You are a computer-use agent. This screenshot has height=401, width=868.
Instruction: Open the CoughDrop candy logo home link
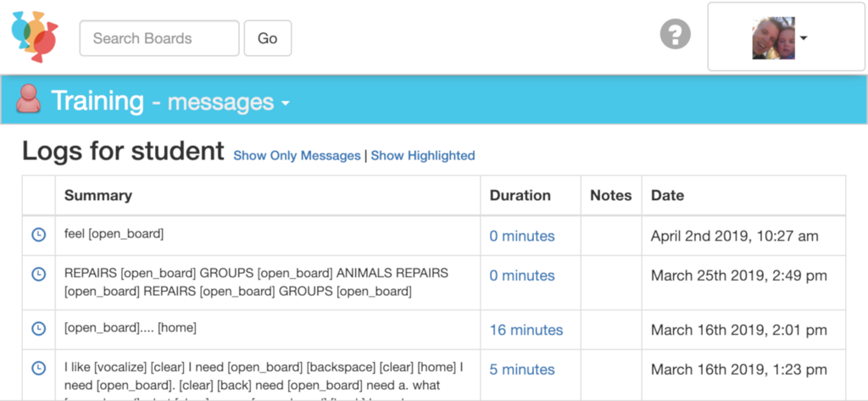click(35, 37)
